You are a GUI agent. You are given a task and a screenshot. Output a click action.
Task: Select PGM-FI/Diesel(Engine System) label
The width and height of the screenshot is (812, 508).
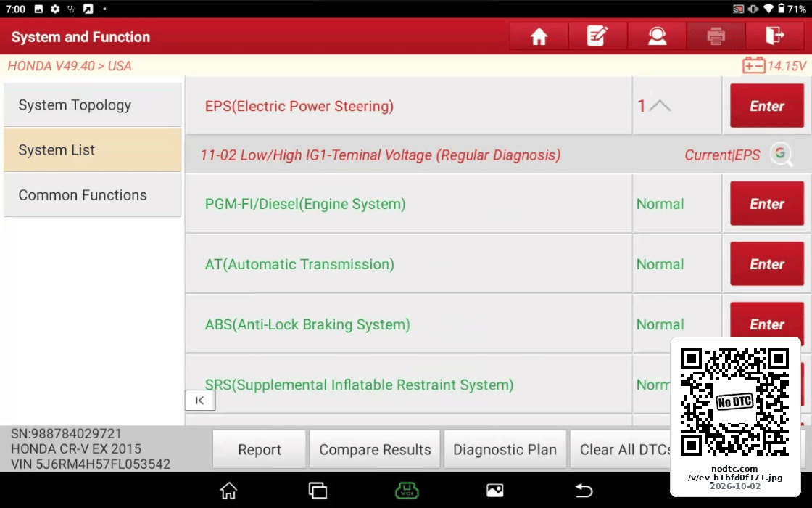point(305,204)
